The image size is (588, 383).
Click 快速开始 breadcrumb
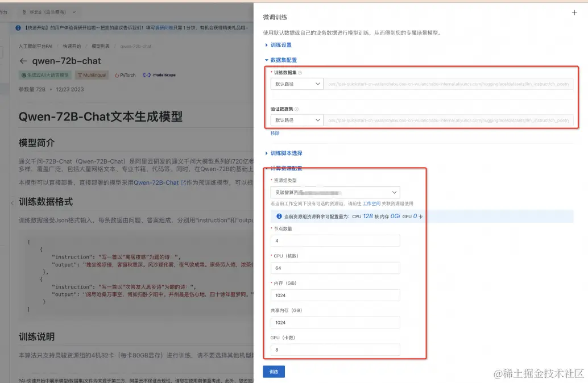[72, 47]
